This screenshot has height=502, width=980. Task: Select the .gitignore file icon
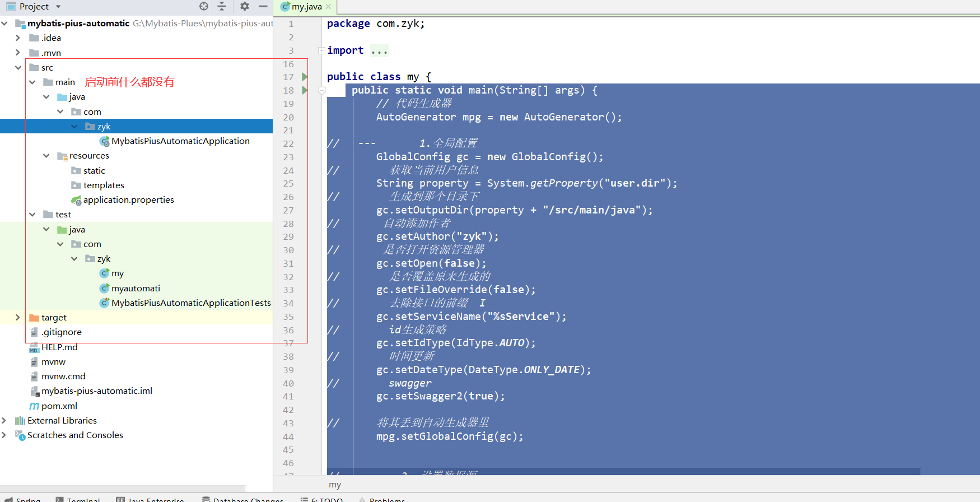click(34, 332)
